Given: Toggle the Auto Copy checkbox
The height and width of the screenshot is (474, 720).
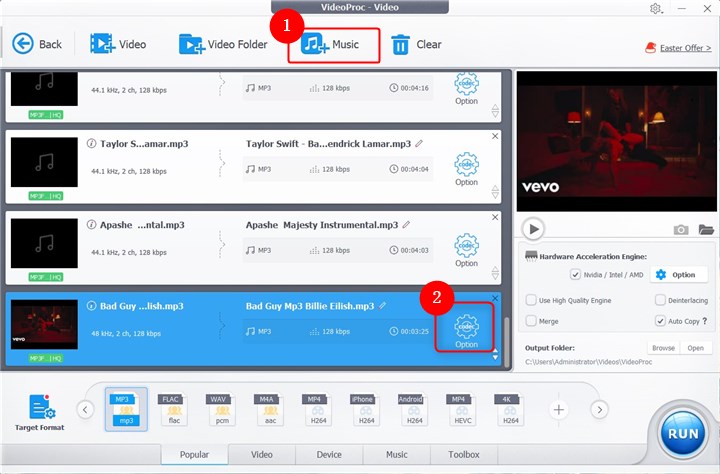Looking at the screenshot, I should click(x=660, y=321).
